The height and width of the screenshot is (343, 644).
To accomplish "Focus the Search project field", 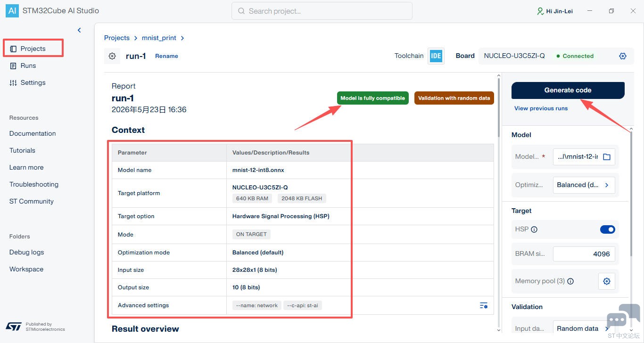I will point(322,11).
